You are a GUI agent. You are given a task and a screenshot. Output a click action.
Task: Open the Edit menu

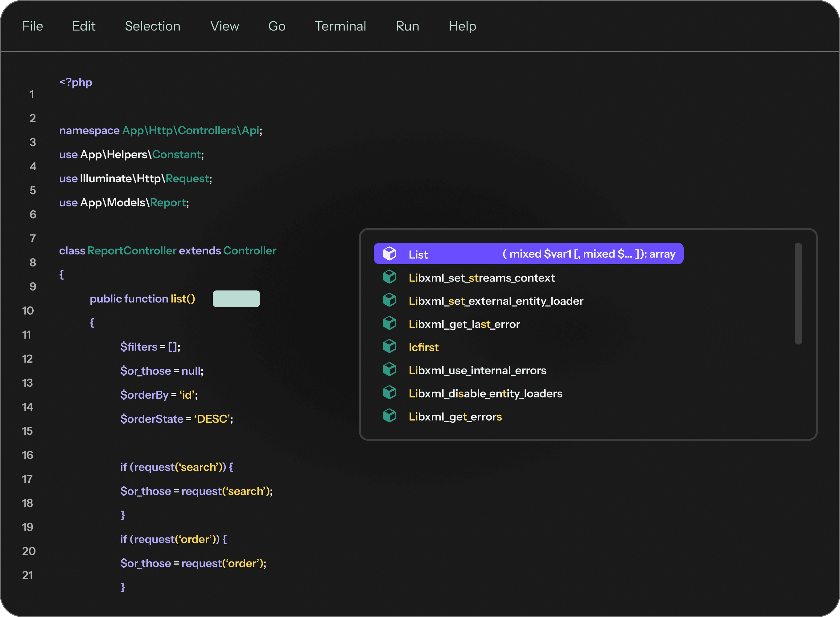tap(84, 26)
